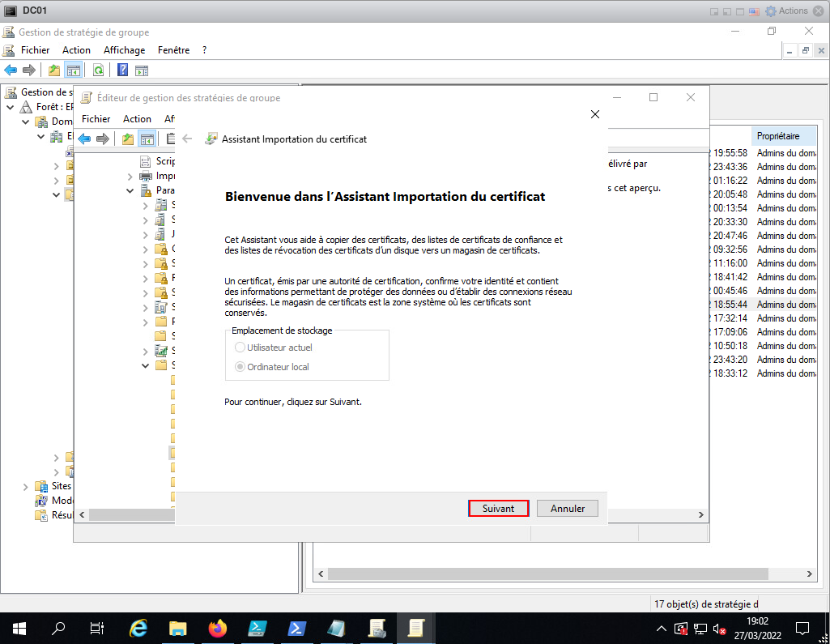This screenshot has width=830, height=644.
Task: Open File Explorer from the taskbar
Action: [x=178, y=628]
